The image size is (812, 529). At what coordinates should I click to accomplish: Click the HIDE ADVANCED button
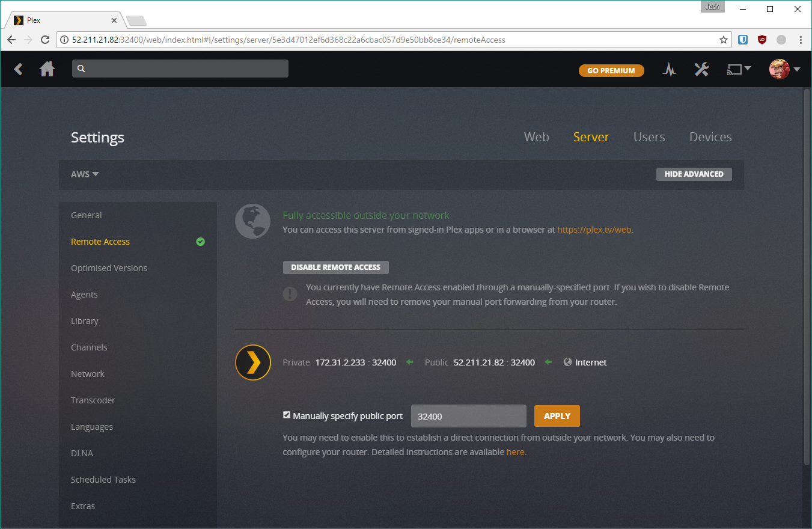tap(694, 174)
